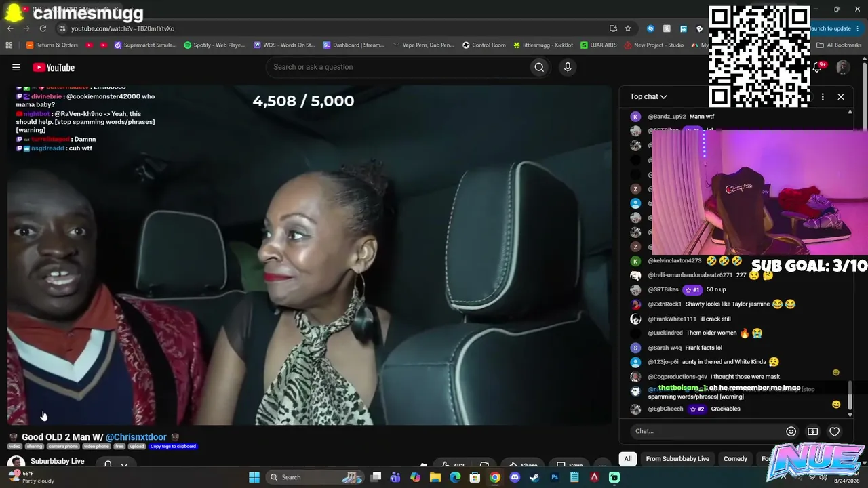Open Discord from the taskbar
The height and width of the screenshot is (488, 868).
[x=515, y=477]
